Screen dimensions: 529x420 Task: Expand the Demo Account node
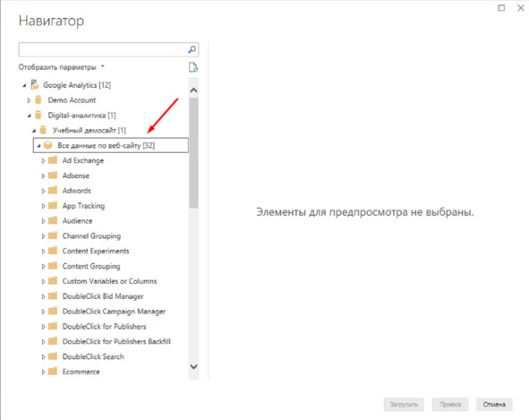click(x=29, y=100)
